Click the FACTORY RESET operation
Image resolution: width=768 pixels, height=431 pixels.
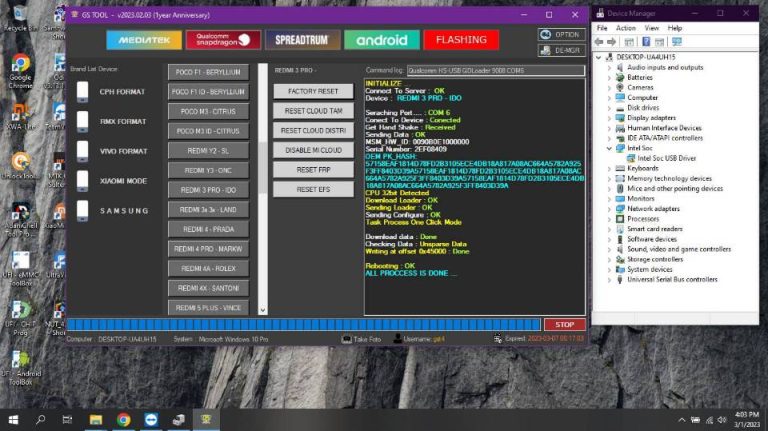coord(313,91)
